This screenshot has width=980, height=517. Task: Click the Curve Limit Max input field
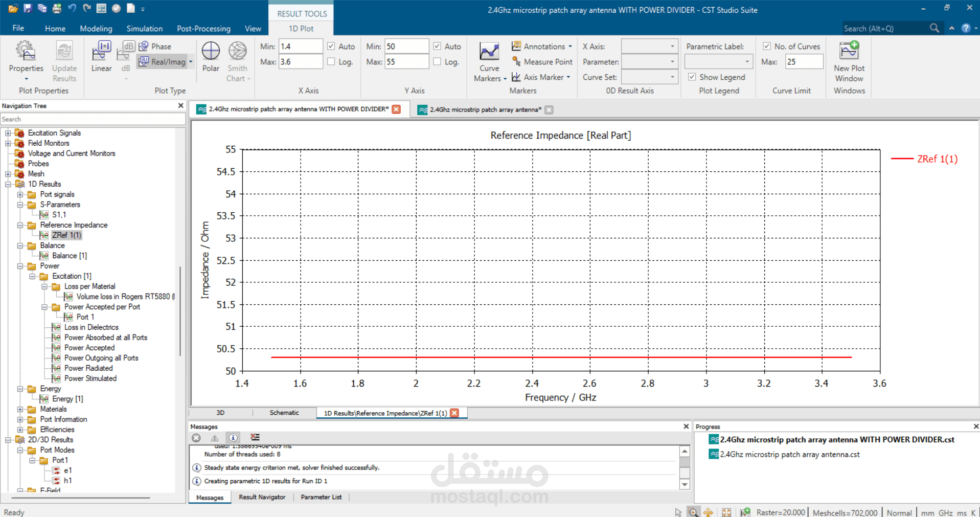point(804,62)
